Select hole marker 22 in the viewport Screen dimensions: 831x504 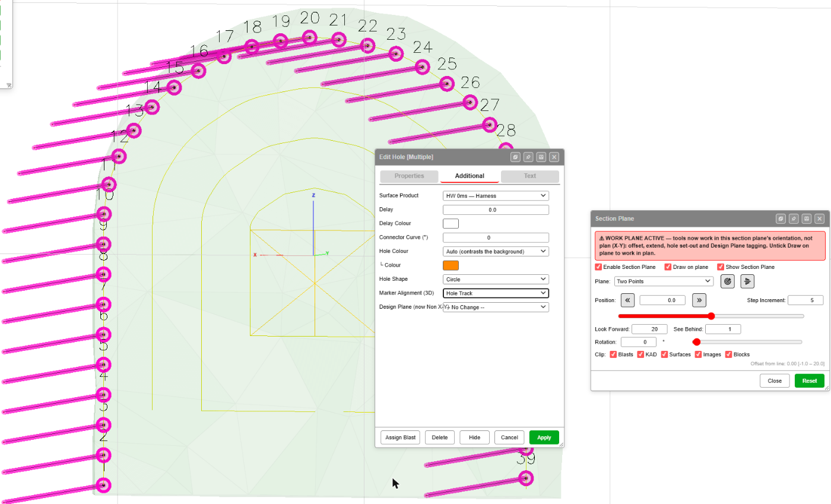point(367,45)
